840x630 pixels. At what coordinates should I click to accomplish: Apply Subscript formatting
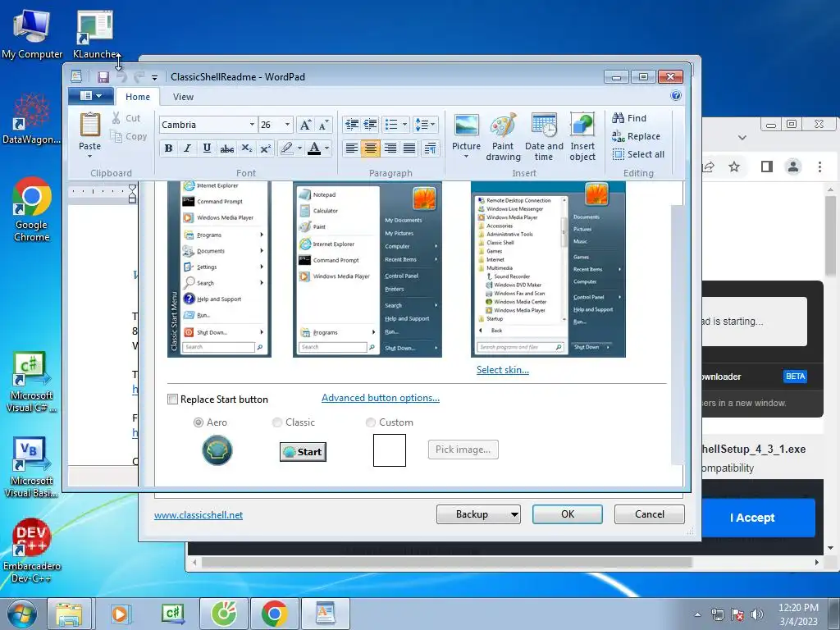[x=246, y=148]
